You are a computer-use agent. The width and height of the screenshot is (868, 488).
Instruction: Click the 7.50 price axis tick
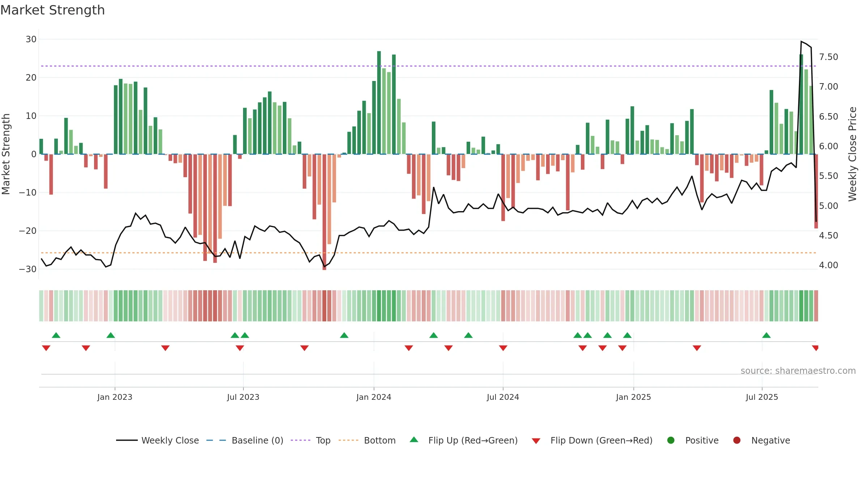829,57
